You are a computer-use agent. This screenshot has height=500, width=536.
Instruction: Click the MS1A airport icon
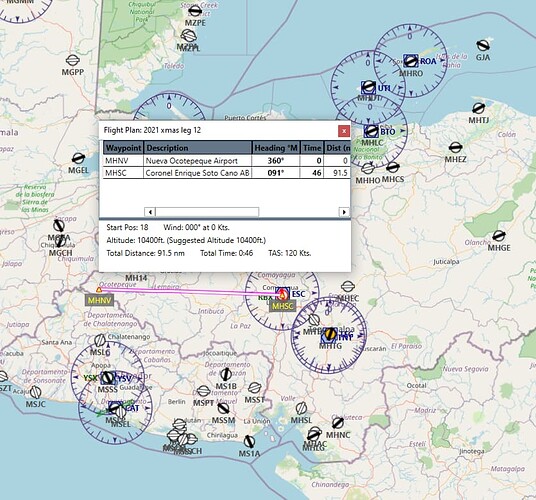(249, 442)
